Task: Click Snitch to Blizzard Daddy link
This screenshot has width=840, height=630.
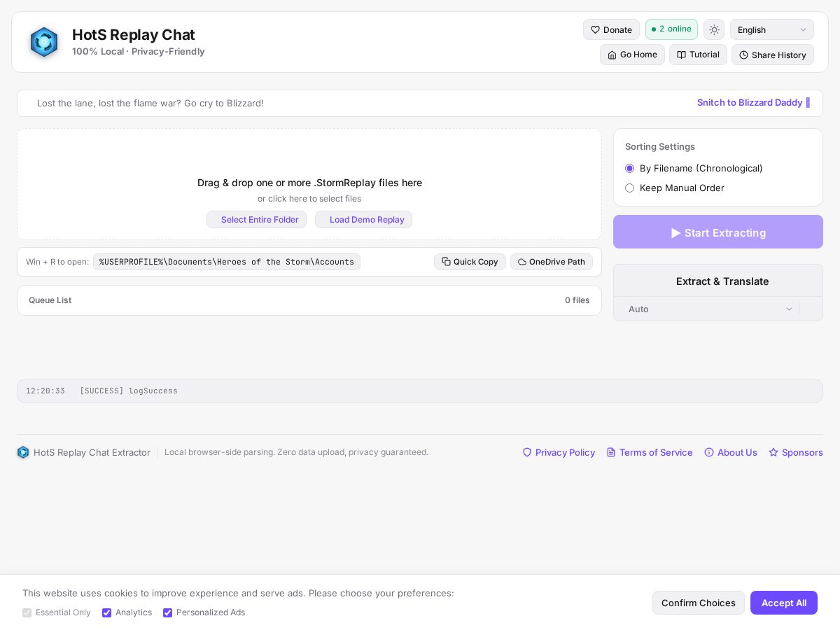Action: pos(753,103)
